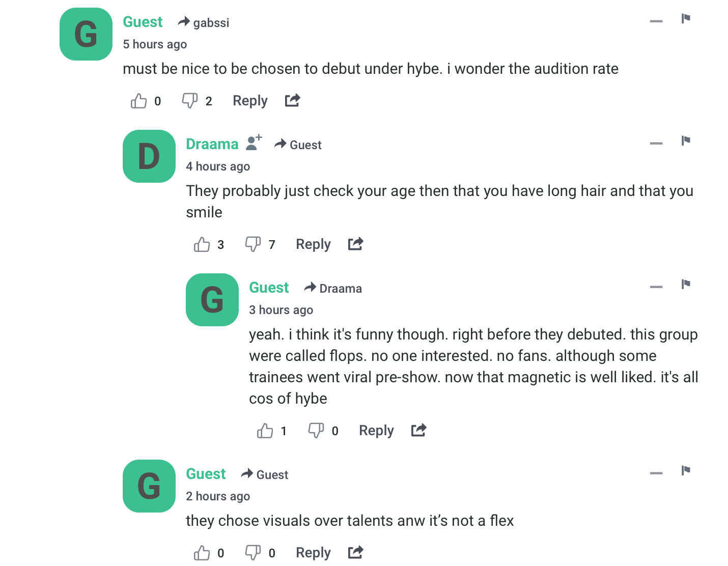
Task: Reply to the first Guest comment
Action: click(x=250, y=101)
